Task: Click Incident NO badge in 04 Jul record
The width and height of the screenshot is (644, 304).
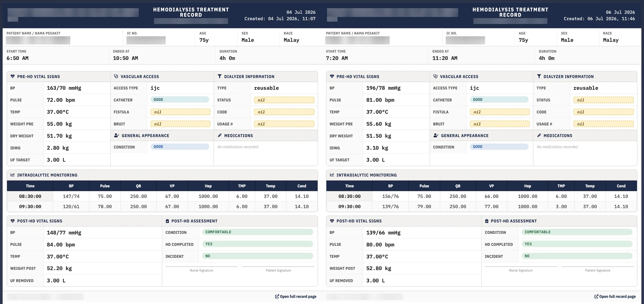Action: coord(258,256)
